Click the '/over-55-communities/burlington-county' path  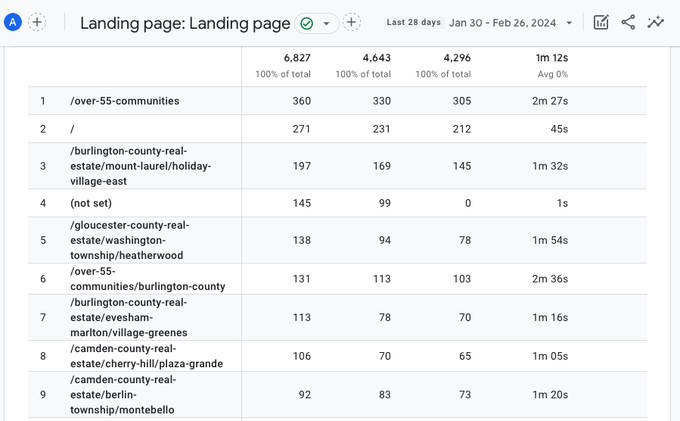(x=147, y=279)
